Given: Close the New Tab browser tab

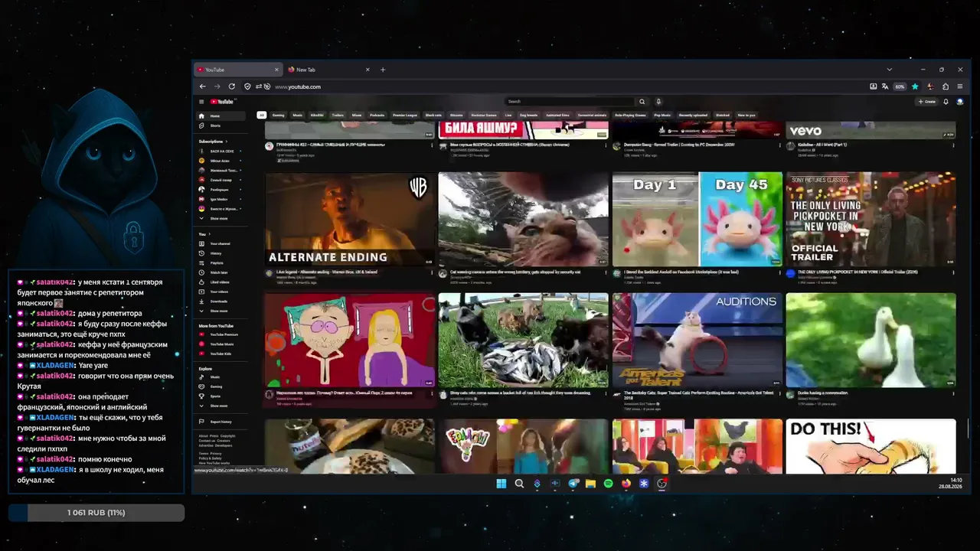Looking at the screenshot, I should pos(367,70).
